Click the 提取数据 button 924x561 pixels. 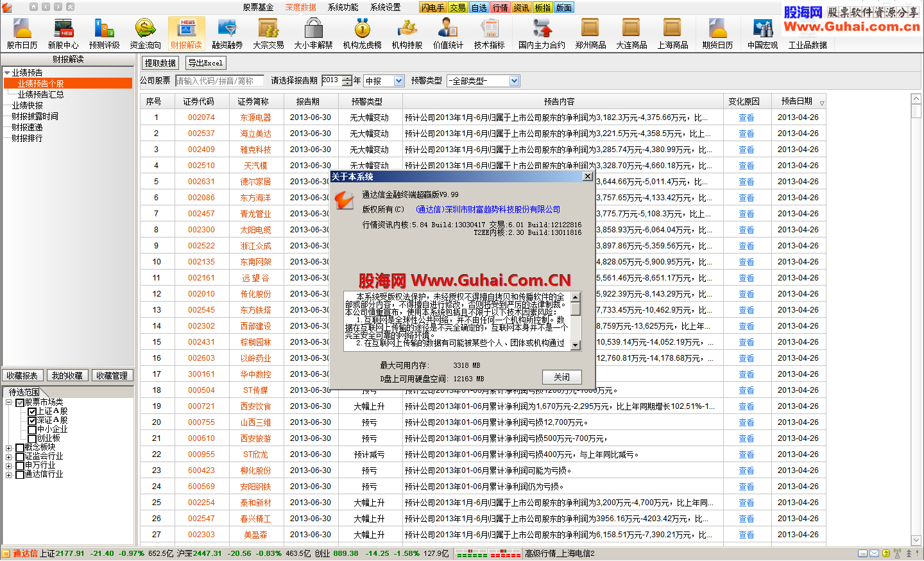pos(160,63)
